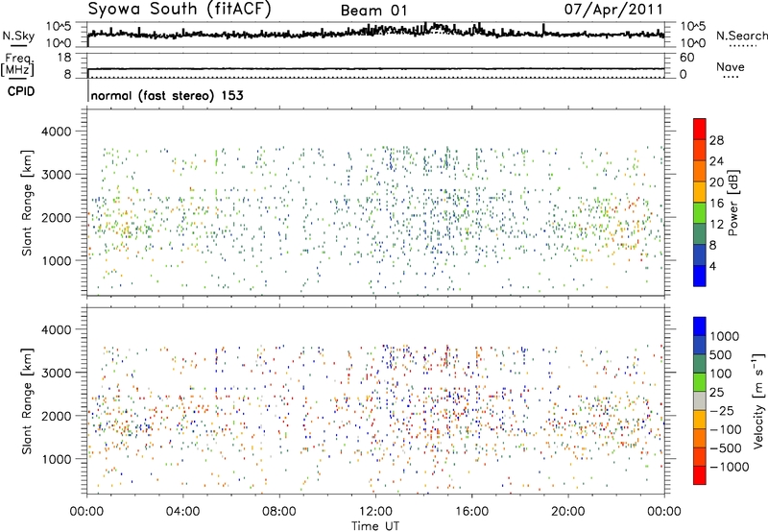Screen dimensions: 768x532
Task: Click the noise trace in the N.Sky panel
Action: point(375,33)
